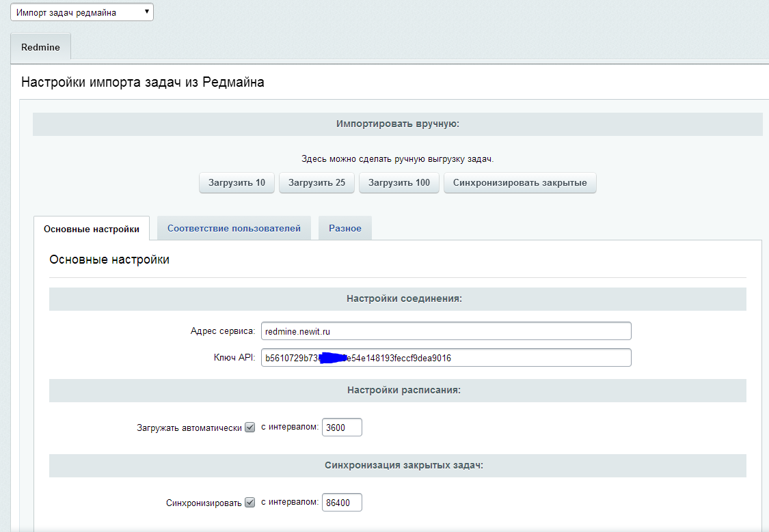The width and height of the screenshot is (769, 532).
Task: Click the dropdown arrow on the import selector
Action: click(146, 12)
